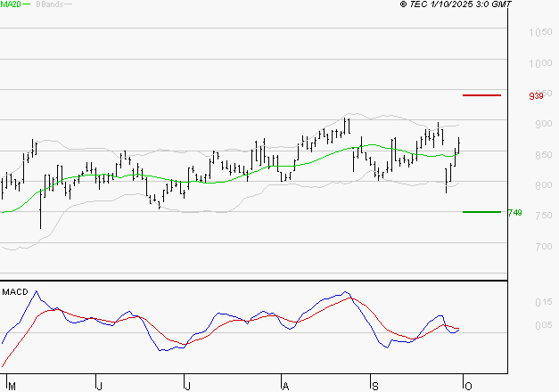Click the 700 price axis label
559x392 pixels.
(x=544, y=247)
